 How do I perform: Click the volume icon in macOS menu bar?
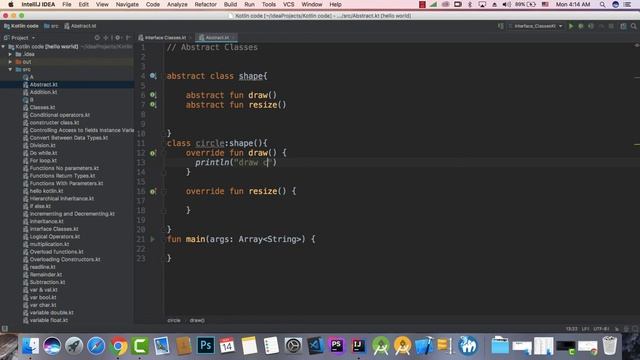point(506,4)
